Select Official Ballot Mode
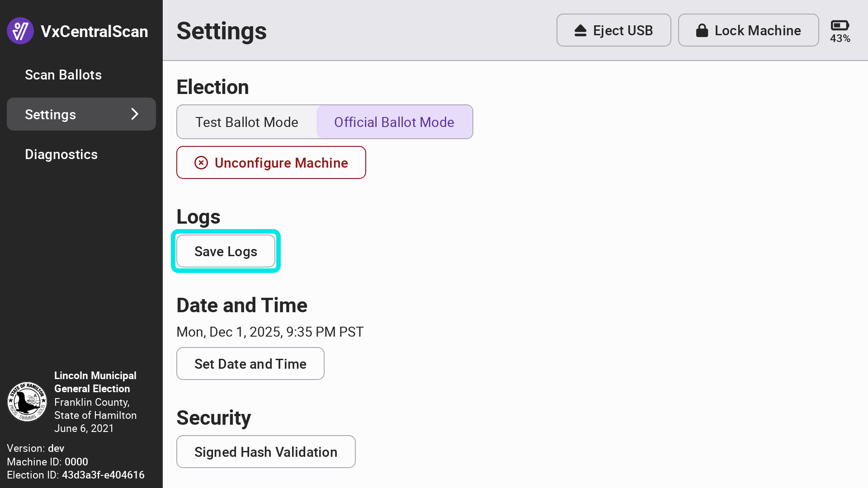The width and height of the screenshot is (868, 488). [x=394, y=122]
